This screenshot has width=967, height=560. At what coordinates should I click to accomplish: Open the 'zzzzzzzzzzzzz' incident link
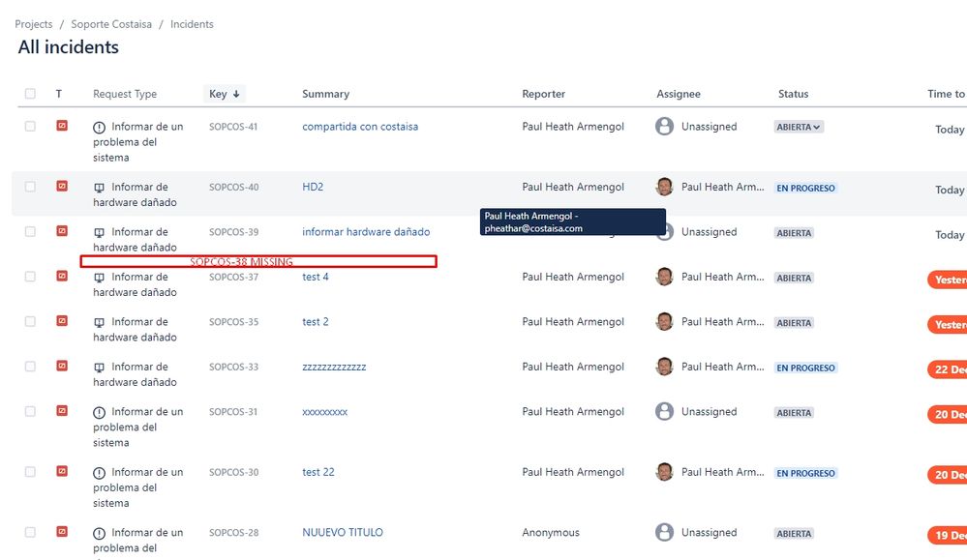334,367
